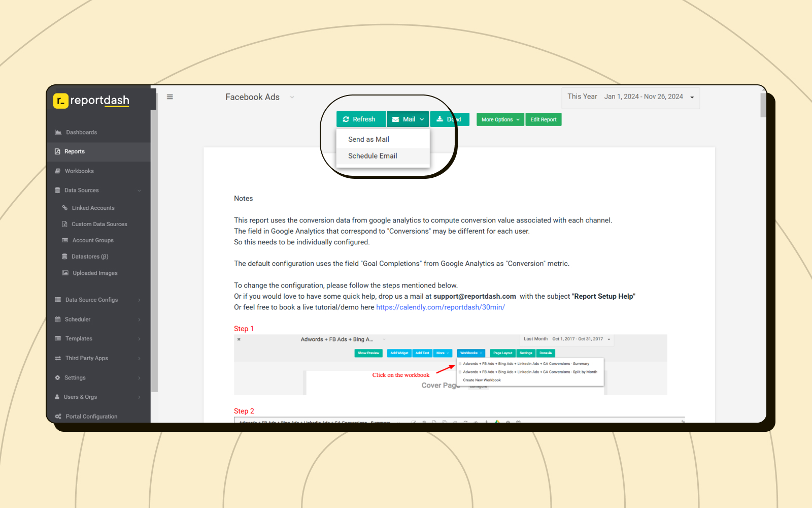Choose Schedule Email

[383, 156]
